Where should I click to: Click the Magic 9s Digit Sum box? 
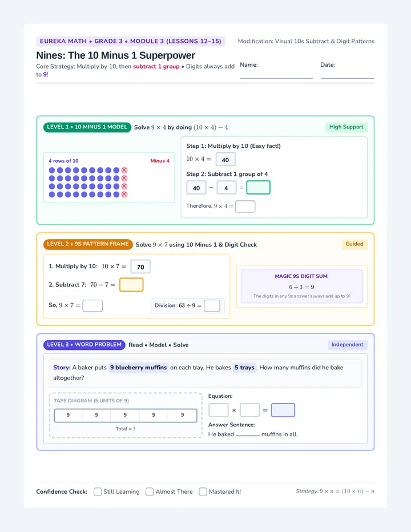302,287
